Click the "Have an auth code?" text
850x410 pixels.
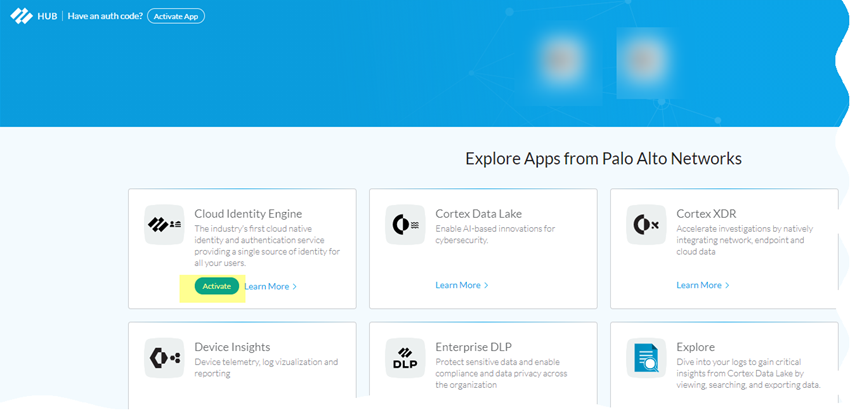pyautogui.click(x=104, y=16)
